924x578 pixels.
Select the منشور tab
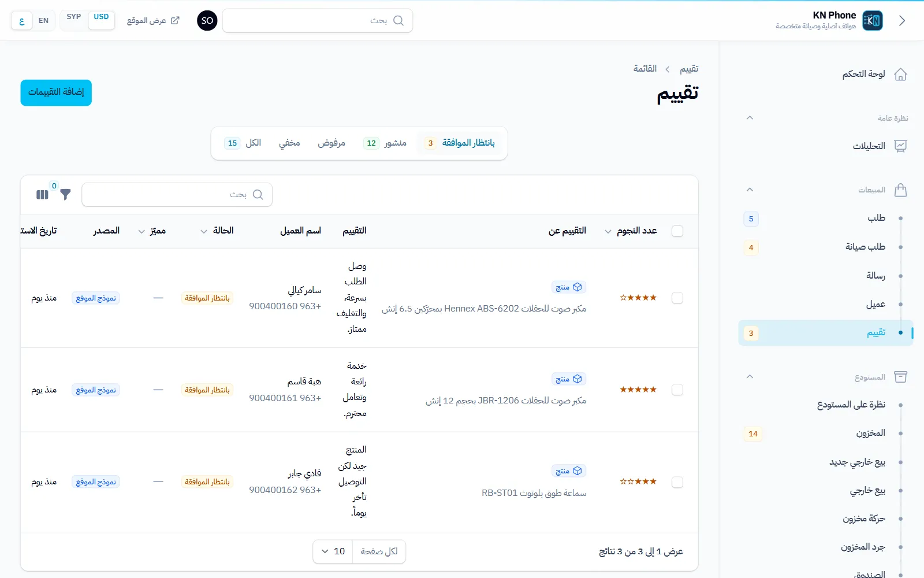click(x=385, y=143)
